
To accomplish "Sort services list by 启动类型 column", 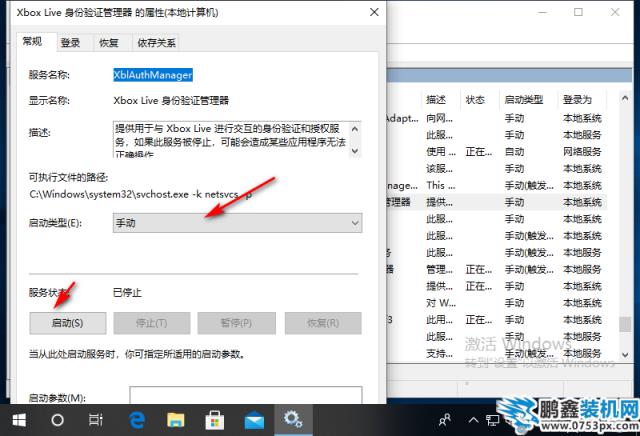I will tap(528, 100).
